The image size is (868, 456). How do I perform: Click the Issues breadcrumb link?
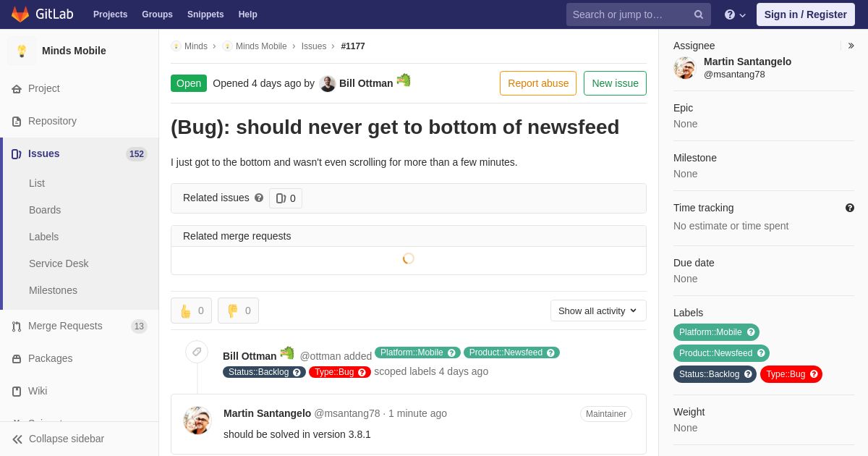pyautogui.click(x=314, y=46)
